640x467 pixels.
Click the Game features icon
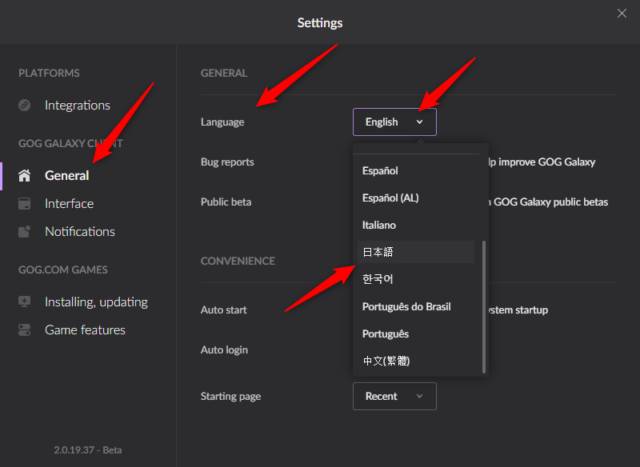pyautogui.click(x=25, y=330)
